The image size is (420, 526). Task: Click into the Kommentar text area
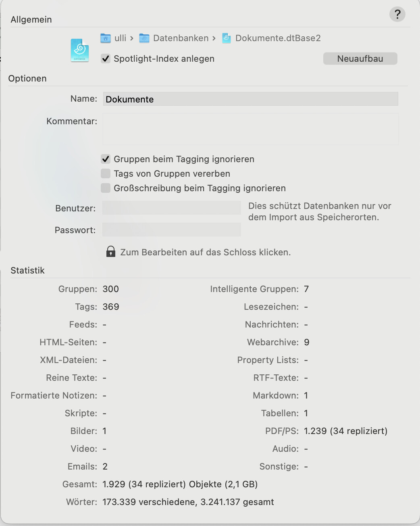250,129
